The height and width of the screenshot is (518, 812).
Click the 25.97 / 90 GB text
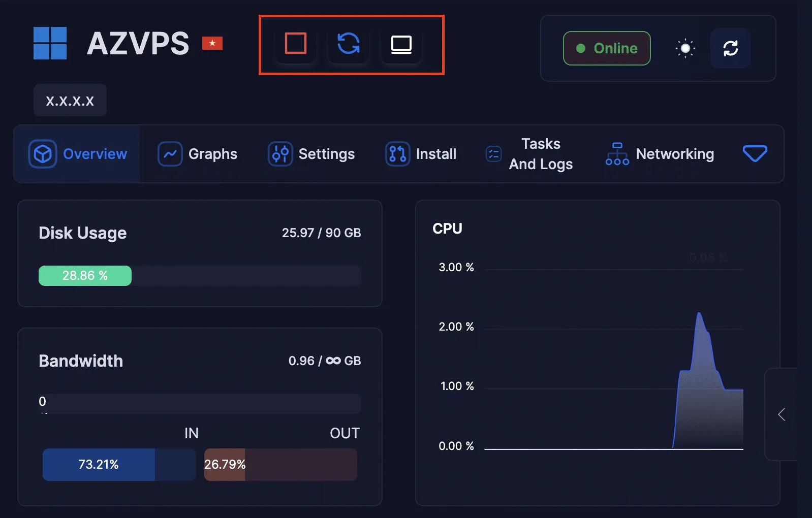(322, 233)
